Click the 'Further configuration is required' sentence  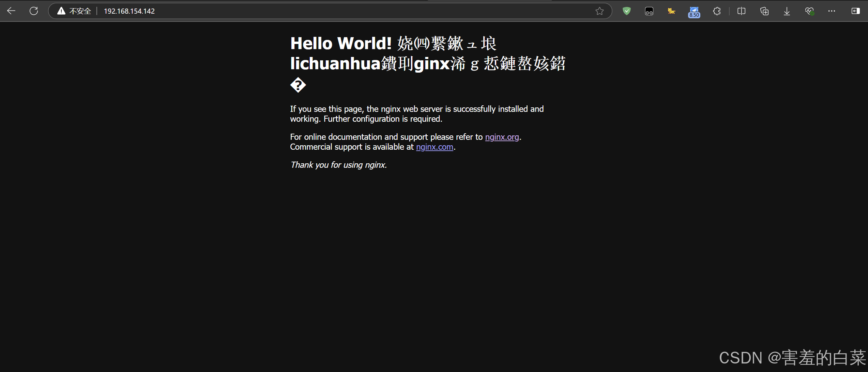[383, 119]
